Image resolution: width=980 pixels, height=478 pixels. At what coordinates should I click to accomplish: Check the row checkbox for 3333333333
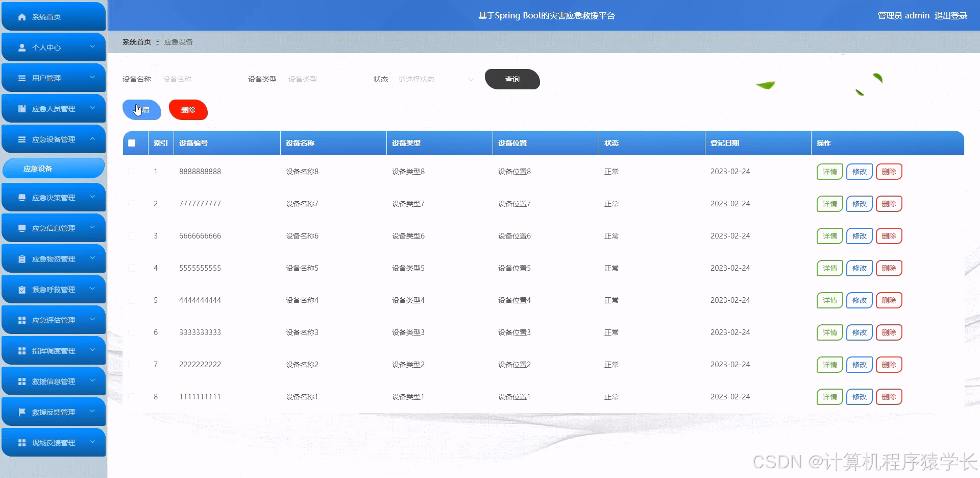point(132,332)
